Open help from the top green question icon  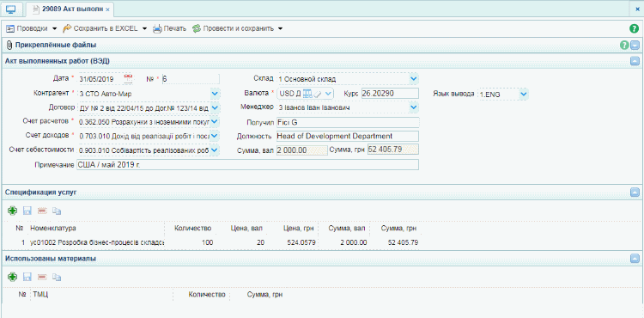coord(634,28)
